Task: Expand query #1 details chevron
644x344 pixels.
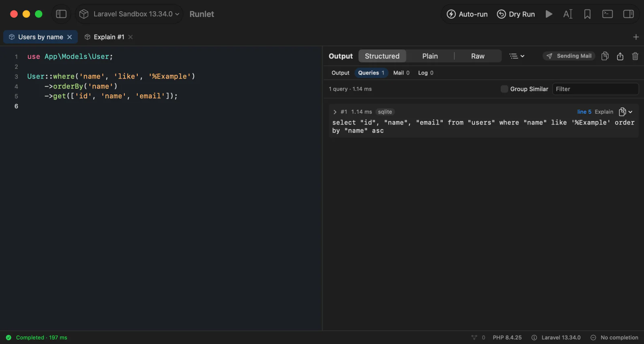Action: [335, 112]
